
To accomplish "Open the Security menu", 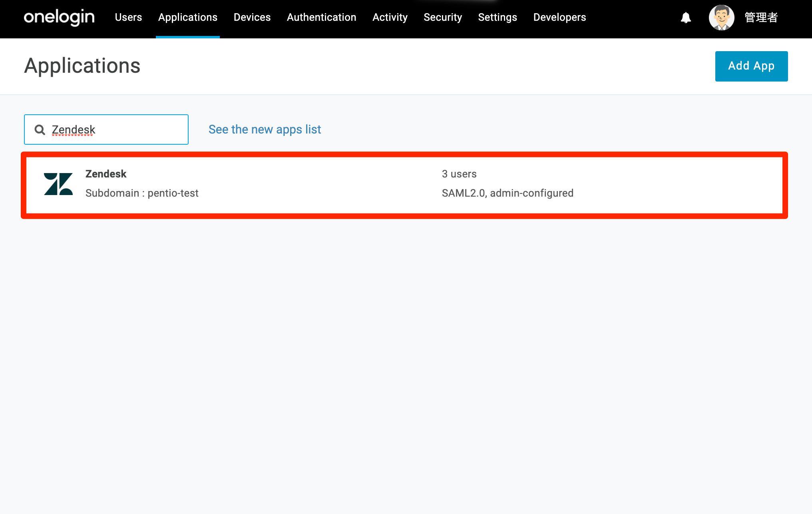I will coord(443,17).
